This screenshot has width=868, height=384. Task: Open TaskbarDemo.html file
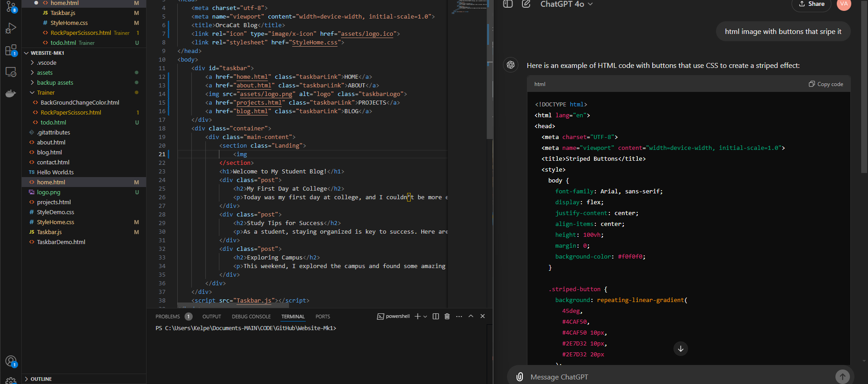(84, 242)
